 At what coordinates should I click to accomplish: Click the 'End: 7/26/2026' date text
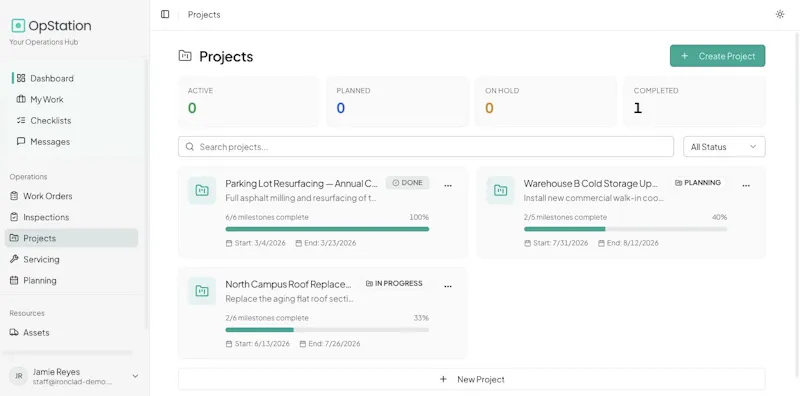click(334, 344)
